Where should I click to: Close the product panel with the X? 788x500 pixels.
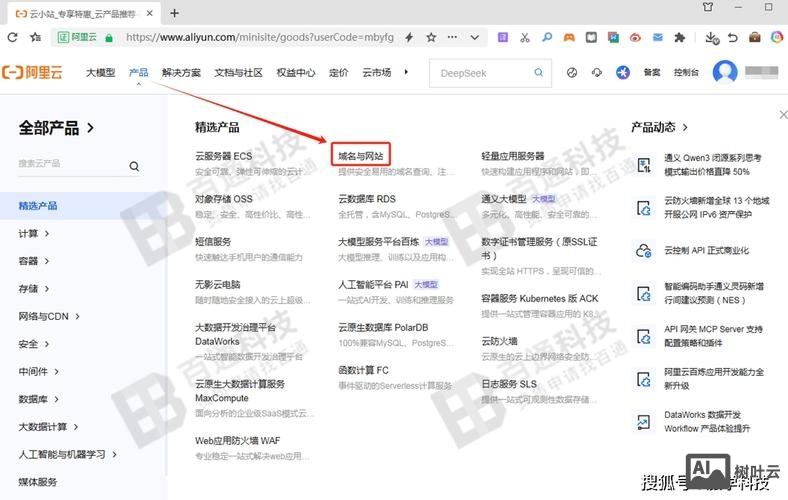click(783, 115)
